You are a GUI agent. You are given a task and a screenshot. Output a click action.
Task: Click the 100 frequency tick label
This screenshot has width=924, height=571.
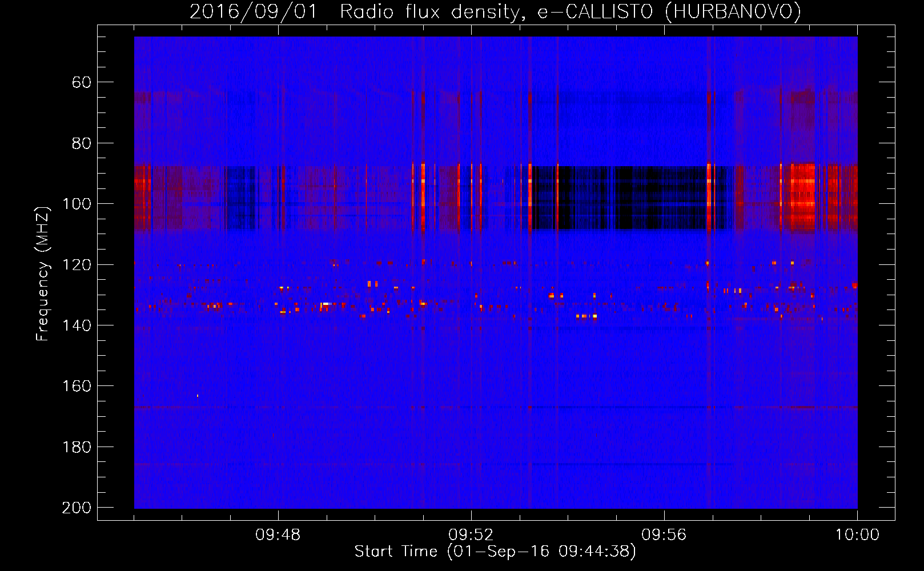tap(77, 204)
